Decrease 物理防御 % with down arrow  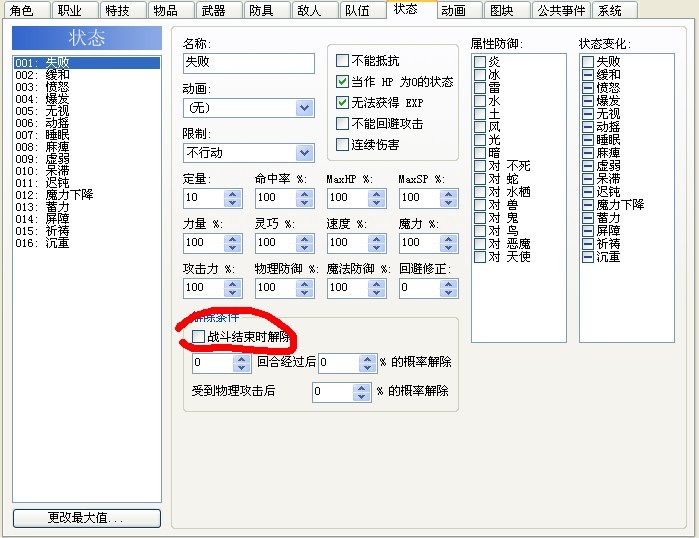305,292
